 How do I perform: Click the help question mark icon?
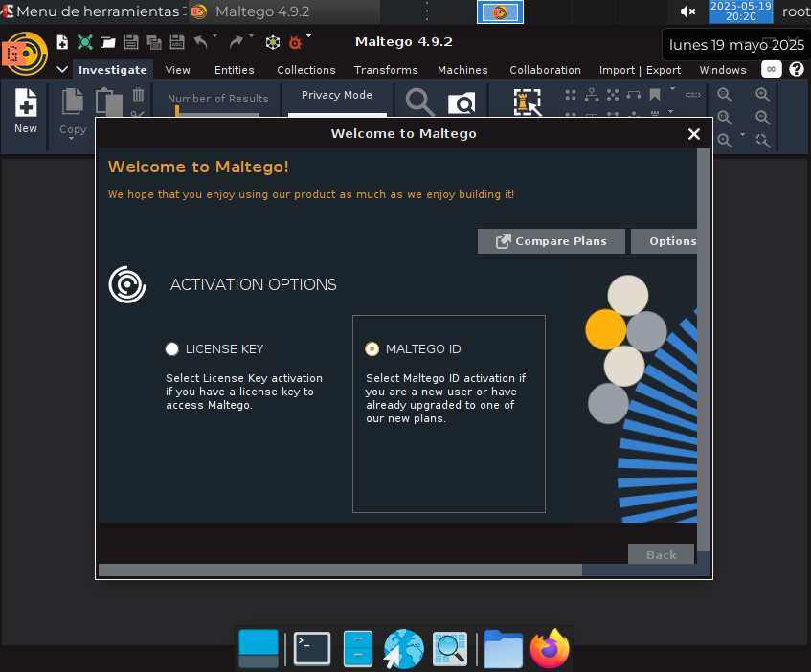click(x=796, y=70)
